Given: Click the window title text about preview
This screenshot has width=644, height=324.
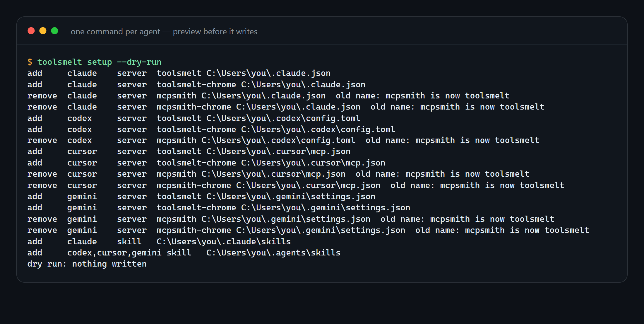Looking at the screenshot, I should pyautogui.click(x=164, y=32).
